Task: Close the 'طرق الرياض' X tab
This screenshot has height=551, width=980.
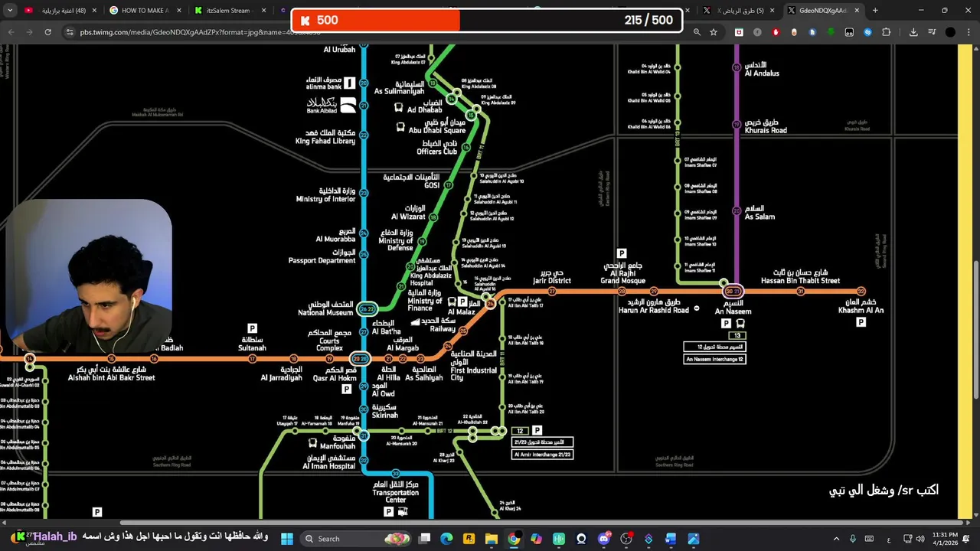Action: 772,11
